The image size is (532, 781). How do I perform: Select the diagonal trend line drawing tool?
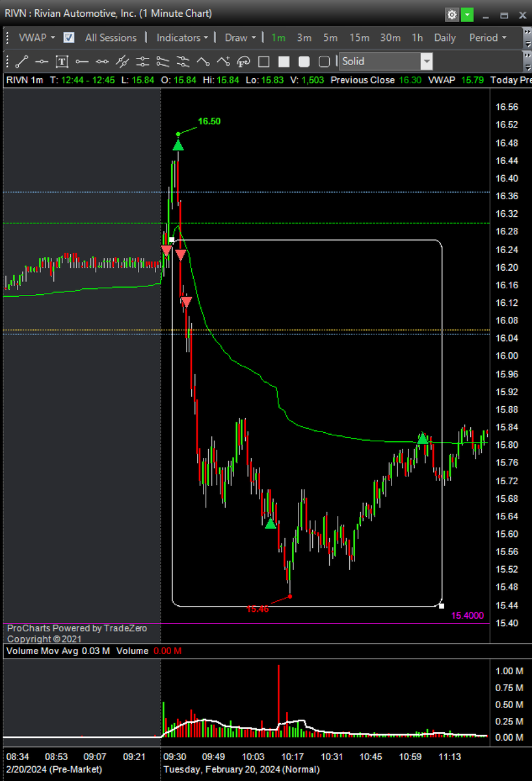(x=21, y=62)
